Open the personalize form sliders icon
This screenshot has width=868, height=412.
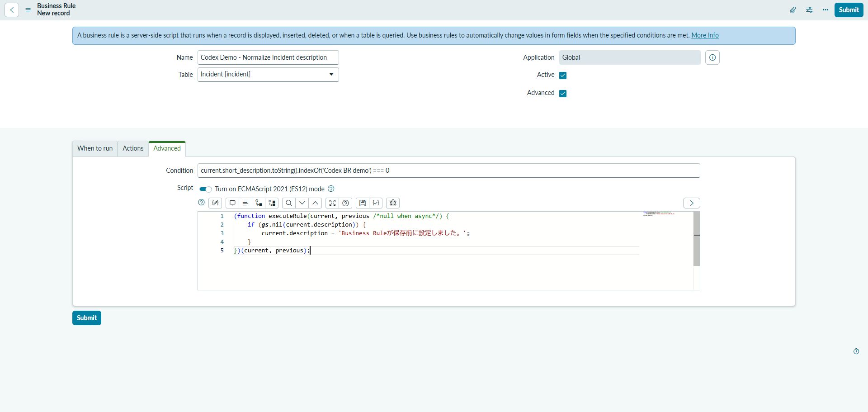[809, 10]
